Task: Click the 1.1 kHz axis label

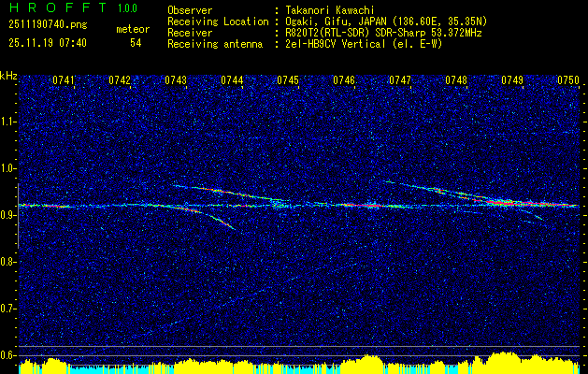Action: (8, 122)
